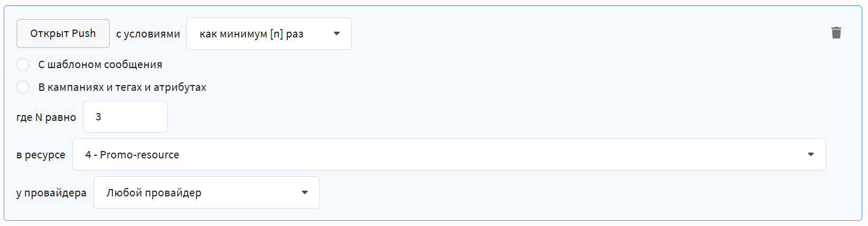Image resolution: width=868 pixels, height=226 pixels.
Task: Click the caret arrow beside "как минимум [n] раз"
Action: 336,34
